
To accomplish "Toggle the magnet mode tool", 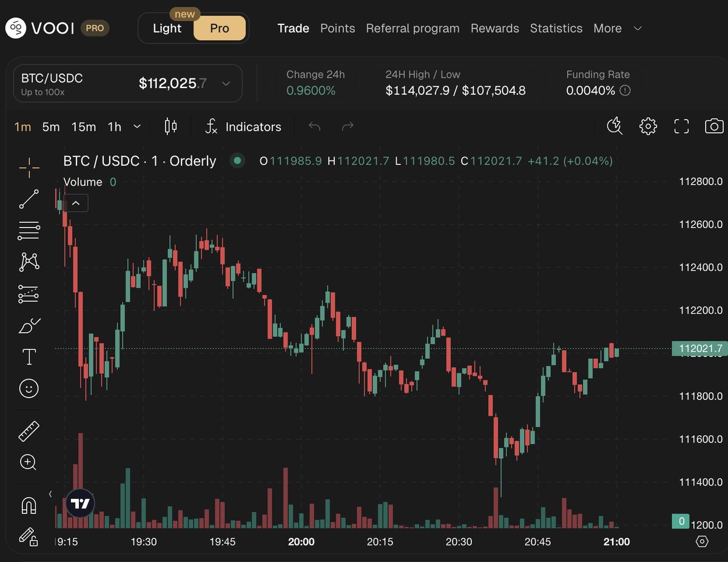I will pyautogui.click(x=29, y=505).
